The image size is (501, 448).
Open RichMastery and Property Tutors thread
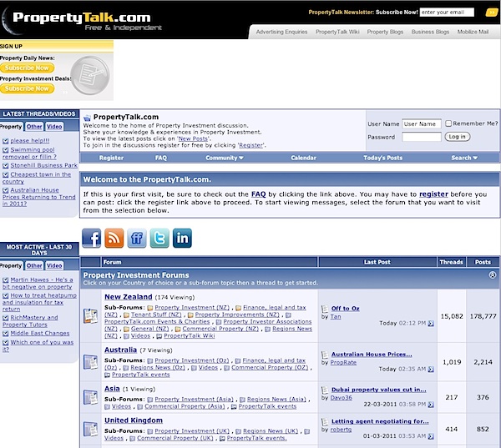(x=30, y=321)
